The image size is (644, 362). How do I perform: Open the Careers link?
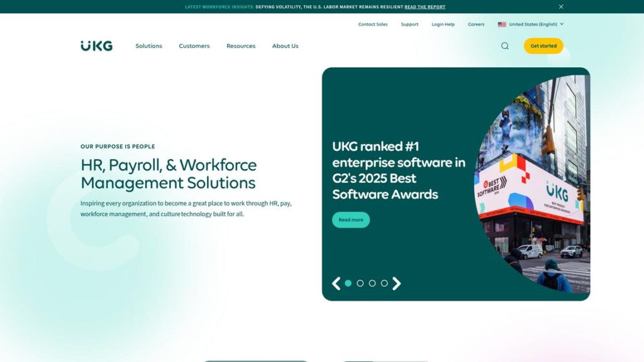(x=476, y=25)
